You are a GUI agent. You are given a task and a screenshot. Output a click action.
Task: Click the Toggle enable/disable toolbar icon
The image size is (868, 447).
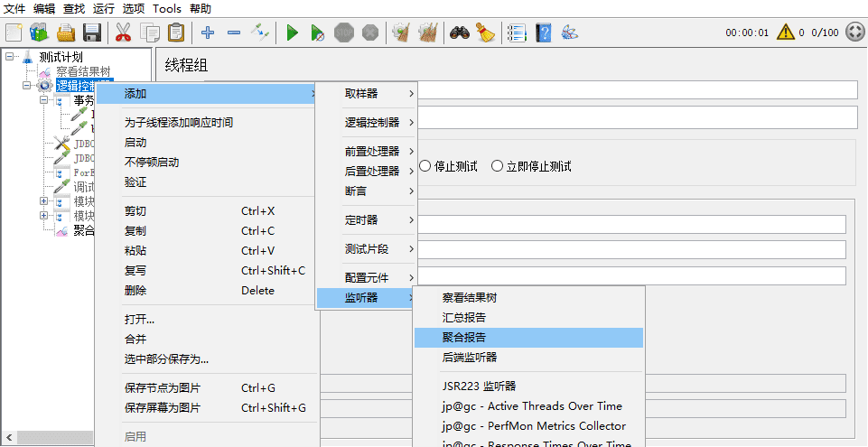[x=260, y=33]
